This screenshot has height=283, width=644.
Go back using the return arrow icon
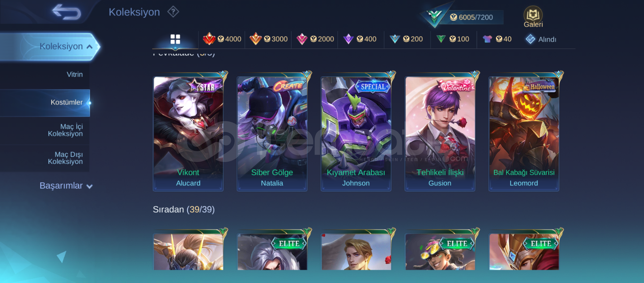[66, 12]
